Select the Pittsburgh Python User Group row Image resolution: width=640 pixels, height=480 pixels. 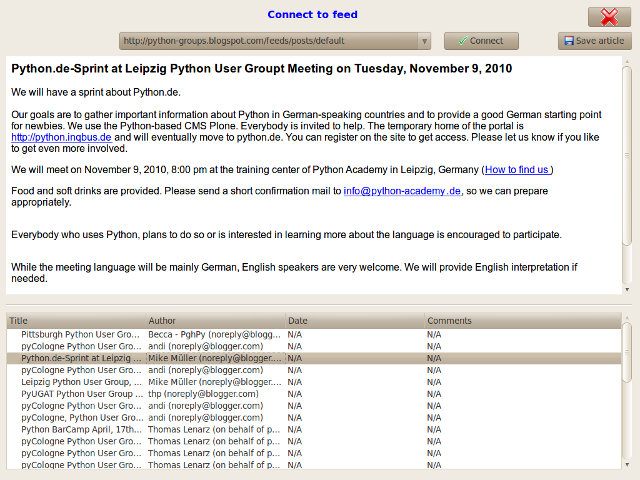(313, 334)
